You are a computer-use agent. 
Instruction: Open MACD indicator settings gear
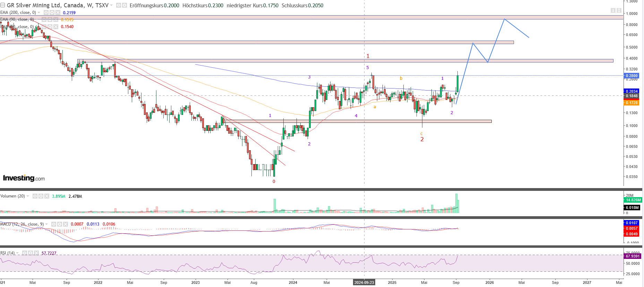coord(60,224)
